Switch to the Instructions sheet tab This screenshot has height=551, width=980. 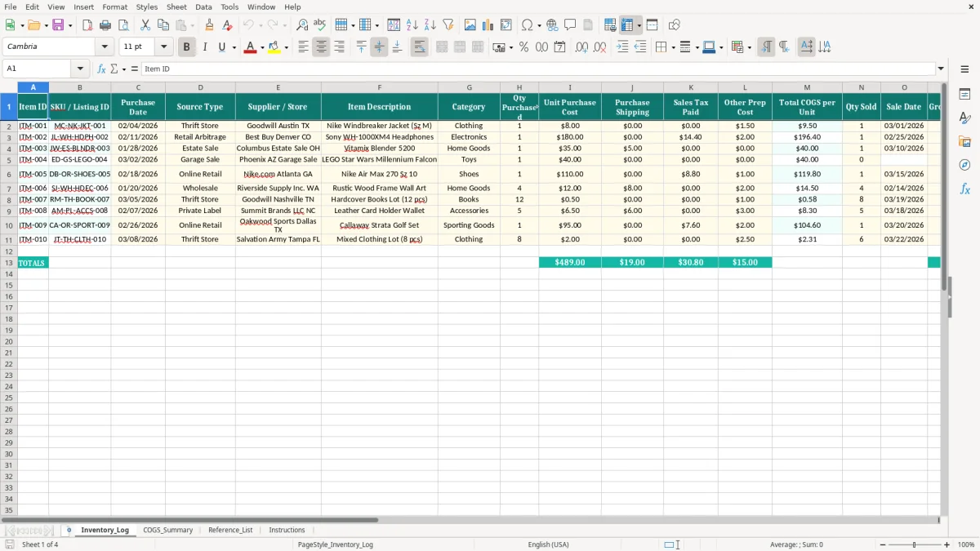point(287,530)
